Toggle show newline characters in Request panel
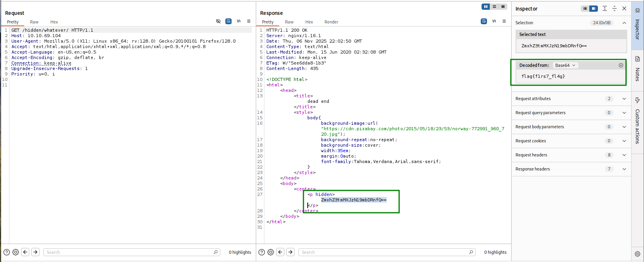 (239, 21)
